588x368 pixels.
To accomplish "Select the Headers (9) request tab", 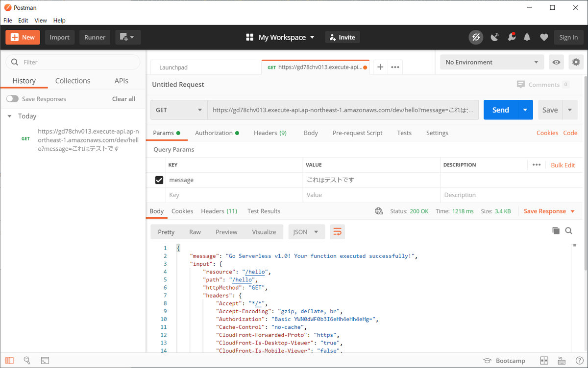I will click(x=270, y=133).
